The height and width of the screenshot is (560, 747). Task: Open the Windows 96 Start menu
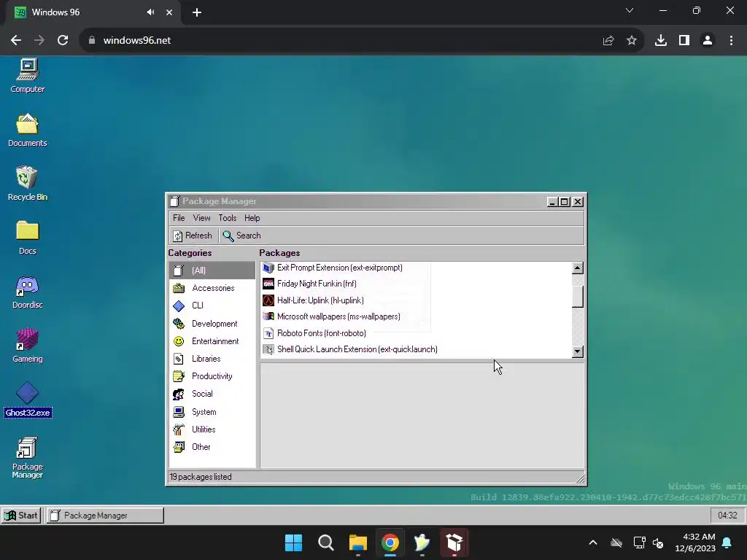[21, 516]
